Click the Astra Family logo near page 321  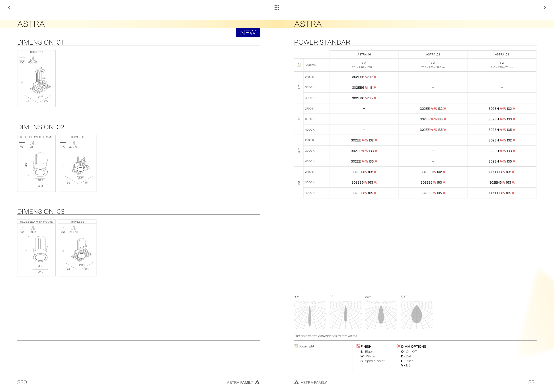297,382
